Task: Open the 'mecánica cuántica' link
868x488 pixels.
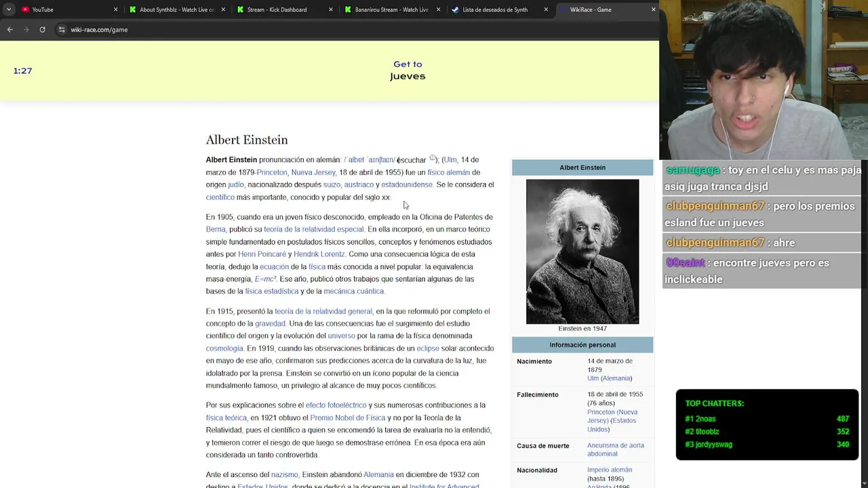Action: pyautogui.click(x=354, y=291)
